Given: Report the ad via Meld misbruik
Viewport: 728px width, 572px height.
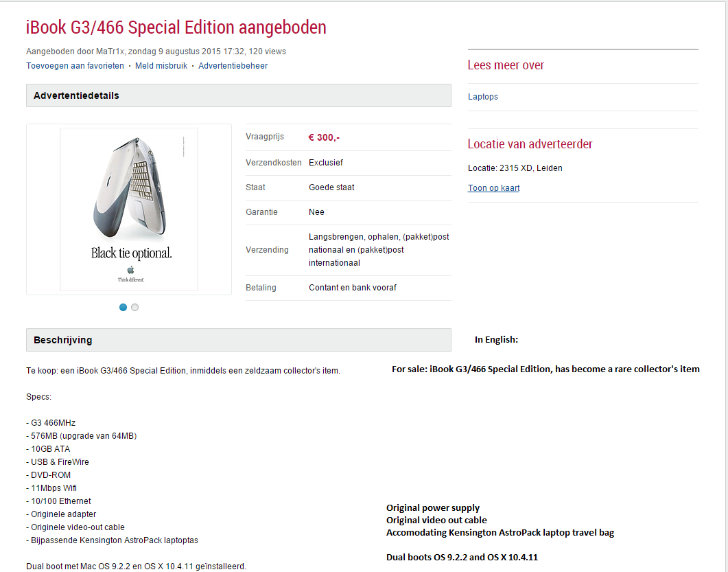Looking at the screenshot, I should click(x=161, y=65).
